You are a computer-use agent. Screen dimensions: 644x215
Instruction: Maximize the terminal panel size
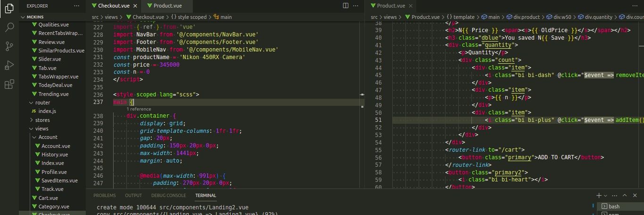point(625,195)
